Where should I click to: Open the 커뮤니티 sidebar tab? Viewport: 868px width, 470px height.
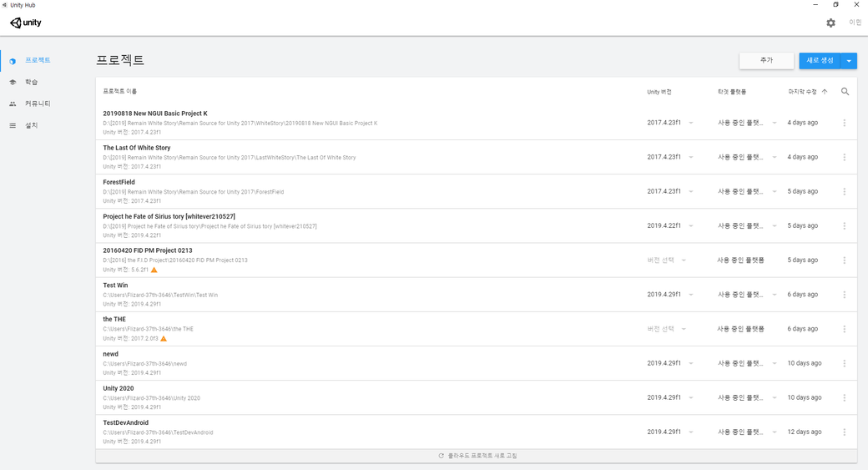37,104
